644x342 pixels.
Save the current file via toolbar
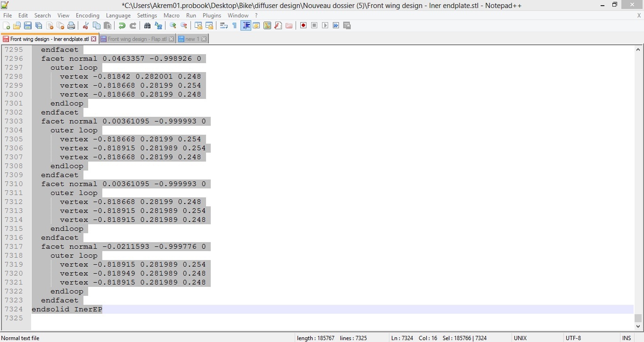28,25
